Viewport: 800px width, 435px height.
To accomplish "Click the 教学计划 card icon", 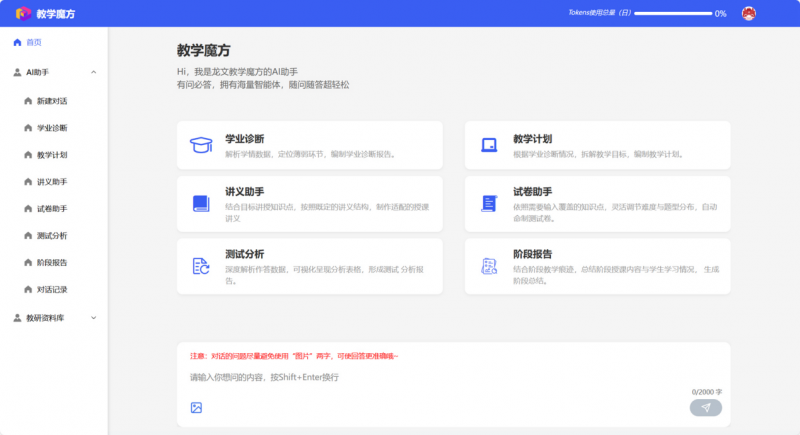I will (489, 145).
